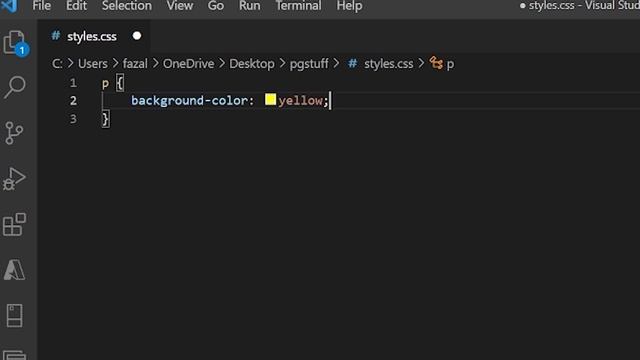Open the Azure view icon
The width and height of the screenshot is (640, 360).
[14, 270]
